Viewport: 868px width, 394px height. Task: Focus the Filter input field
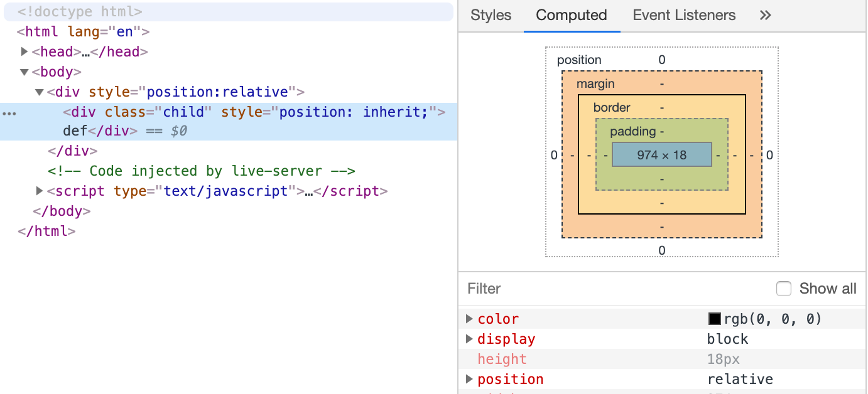point(616,289)
